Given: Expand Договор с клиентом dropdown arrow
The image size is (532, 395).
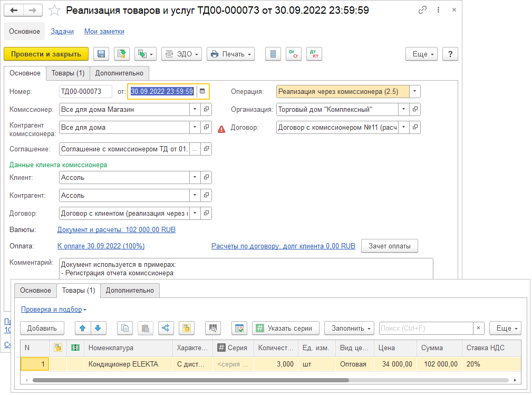Looking at the screenshot, I should (x=195, y=213).
